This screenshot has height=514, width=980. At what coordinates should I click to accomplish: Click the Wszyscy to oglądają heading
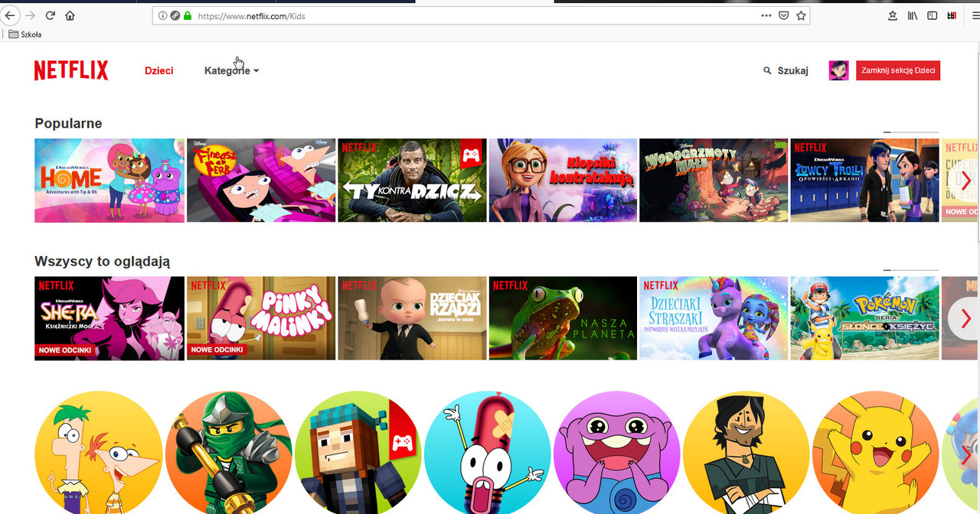[x=103, y=262]
